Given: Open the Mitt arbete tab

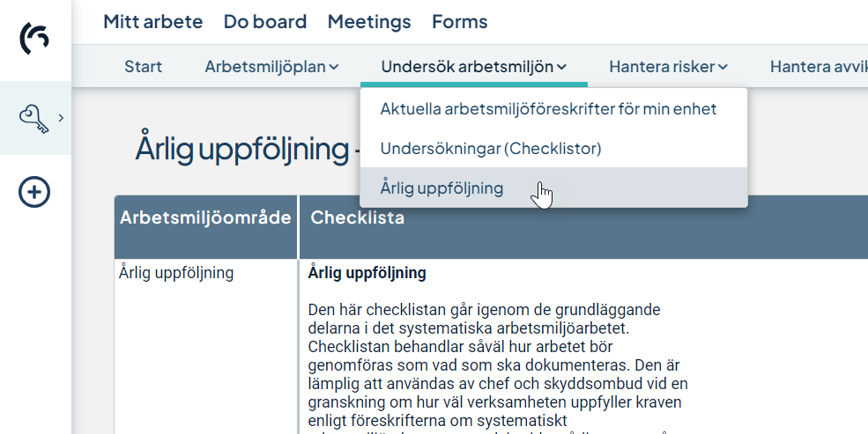Looking at the screenshot, I should [x=152, y=21].
